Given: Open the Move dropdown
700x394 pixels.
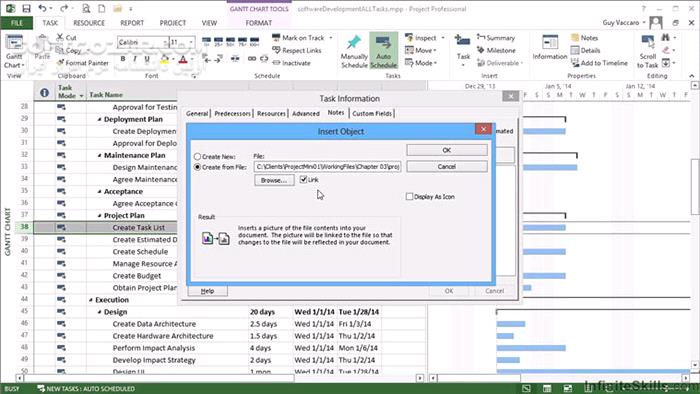Looking at the screenshot, I should point(421,50).
